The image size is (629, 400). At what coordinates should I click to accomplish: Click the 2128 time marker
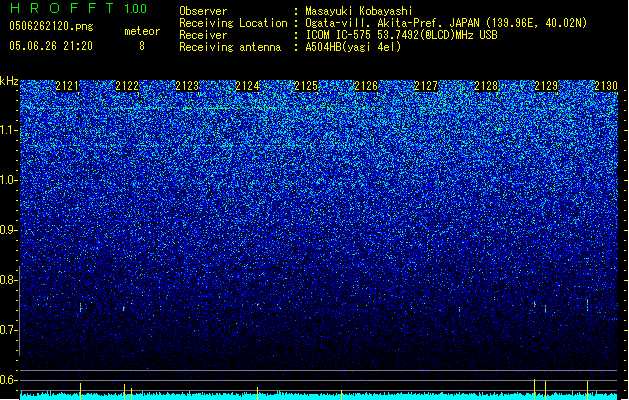point(486,86)
